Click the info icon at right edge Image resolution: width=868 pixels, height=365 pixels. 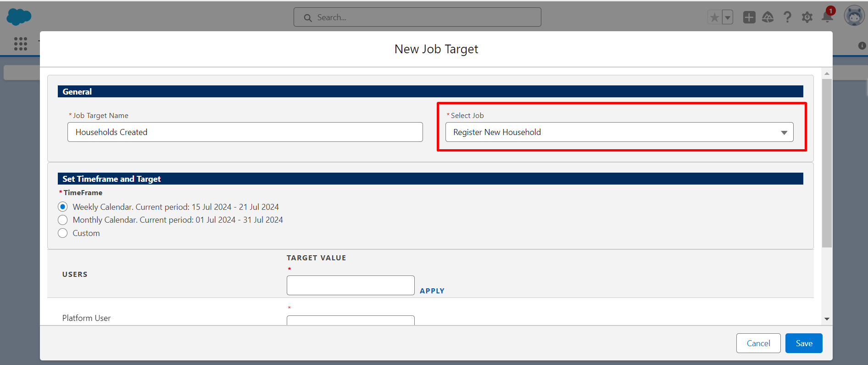click(x=862, y=45)
